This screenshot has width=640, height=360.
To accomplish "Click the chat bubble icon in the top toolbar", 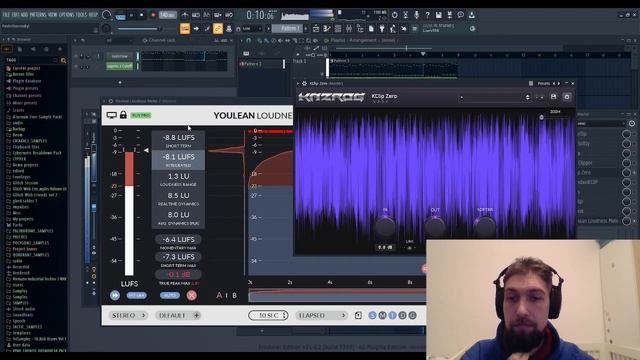I will tap(460, 15).
